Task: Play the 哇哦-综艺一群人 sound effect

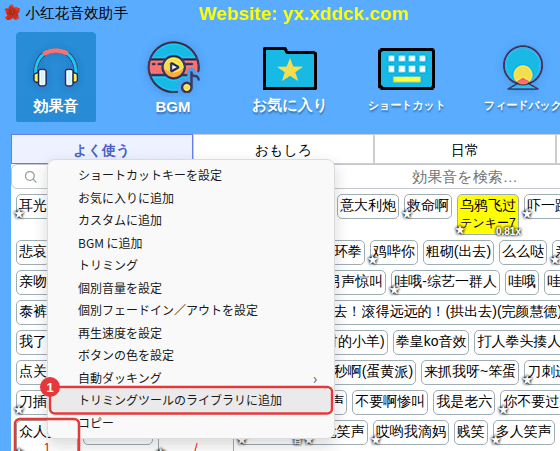Action: [x=445, y=282]
